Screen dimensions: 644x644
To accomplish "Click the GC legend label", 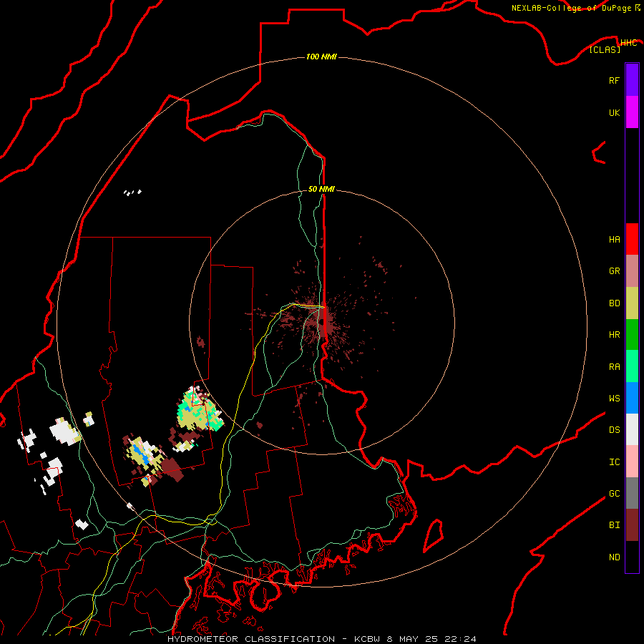I will point(614,494).
